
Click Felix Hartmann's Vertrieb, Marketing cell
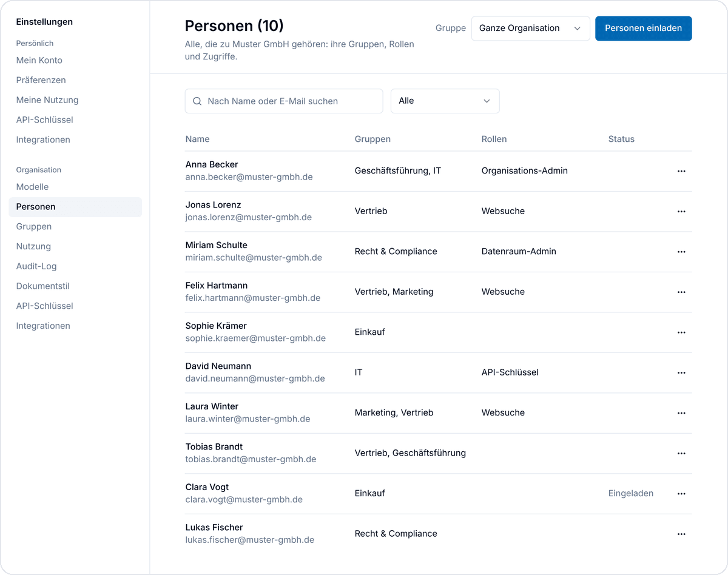[x=394, y=292]
